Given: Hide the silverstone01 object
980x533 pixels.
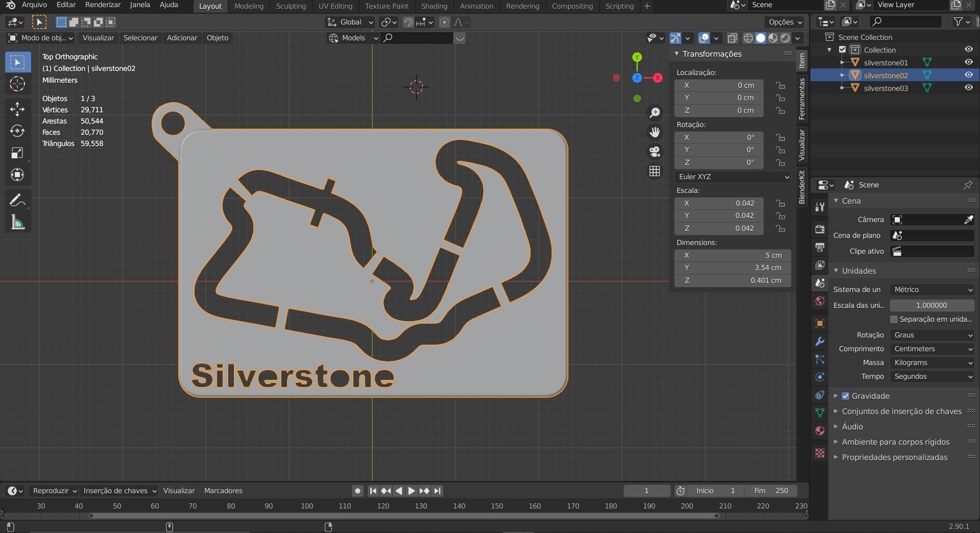Looking at the screenshot, I should [x=968, y=62].
